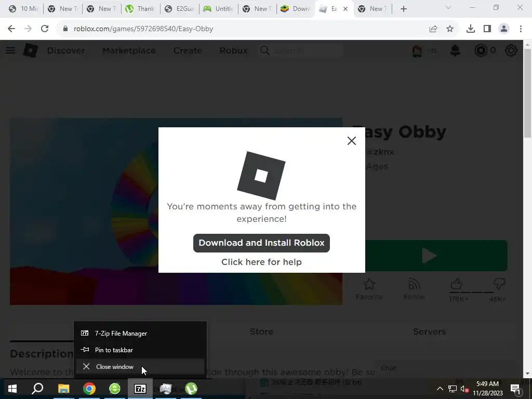Screen dimensions: 532x399
Task: Bookmark page with the star icon
Action: click(x=450, y=29)
